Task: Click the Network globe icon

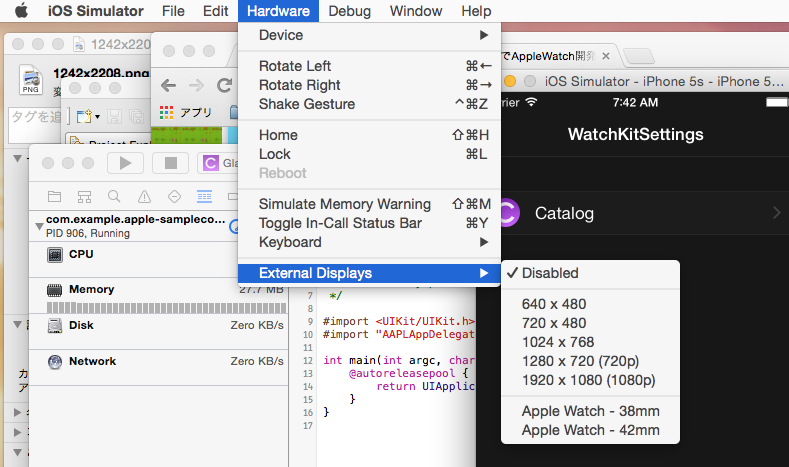Action: coord(54,362)
